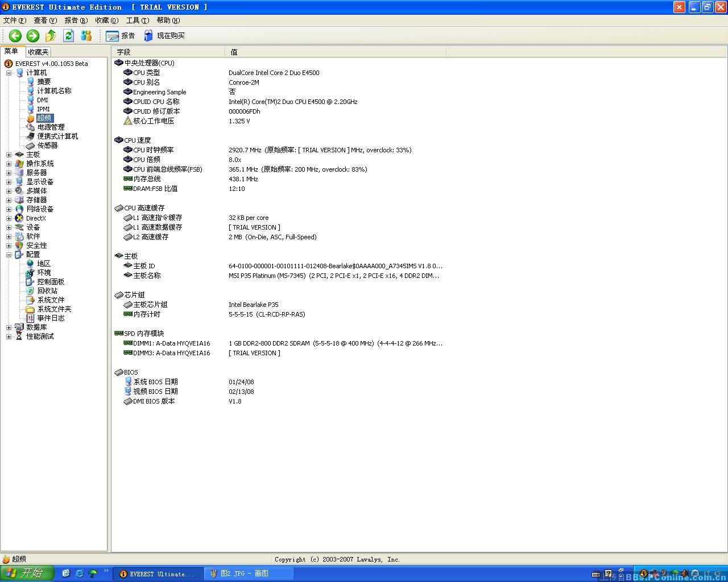
Task: Expand the 设备 tree node
Action: pos(9,227)
